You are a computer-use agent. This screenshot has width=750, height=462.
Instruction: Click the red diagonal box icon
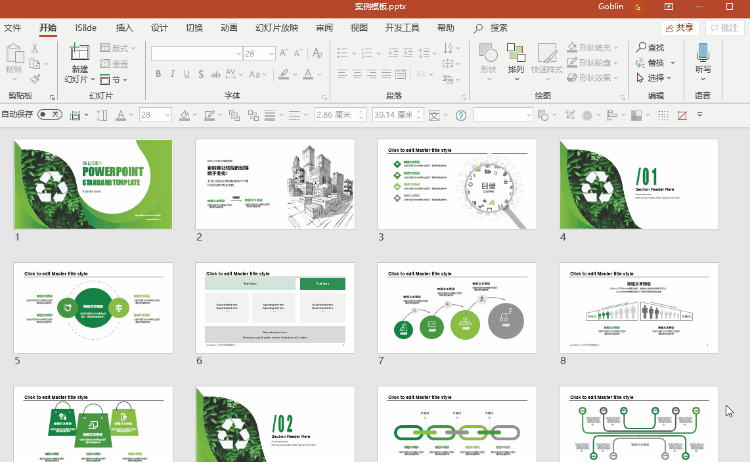tap(682, 115)
